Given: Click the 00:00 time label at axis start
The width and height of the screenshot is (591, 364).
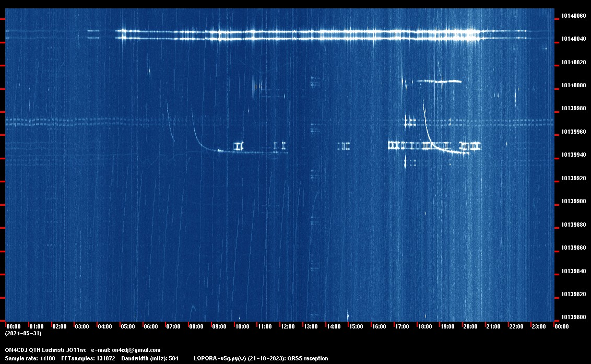Looking at the screenshot, I should [x=14, y=326].
